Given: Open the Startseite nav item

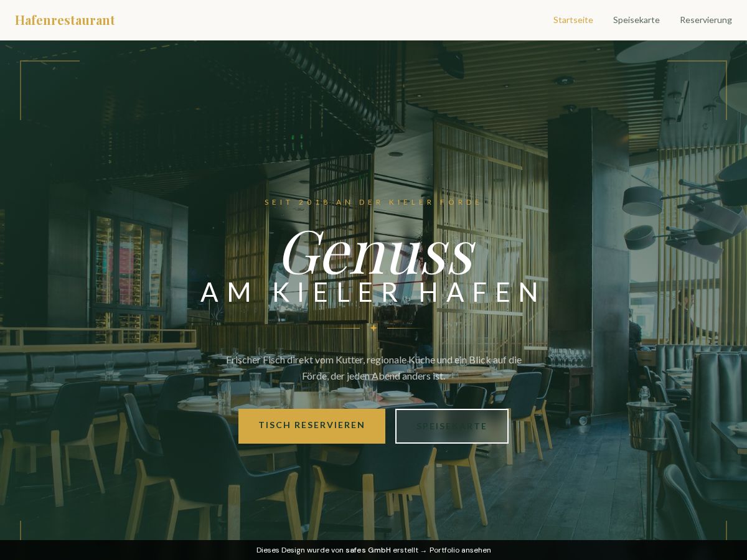Looking at the screenshot, I should coord(573,20).
